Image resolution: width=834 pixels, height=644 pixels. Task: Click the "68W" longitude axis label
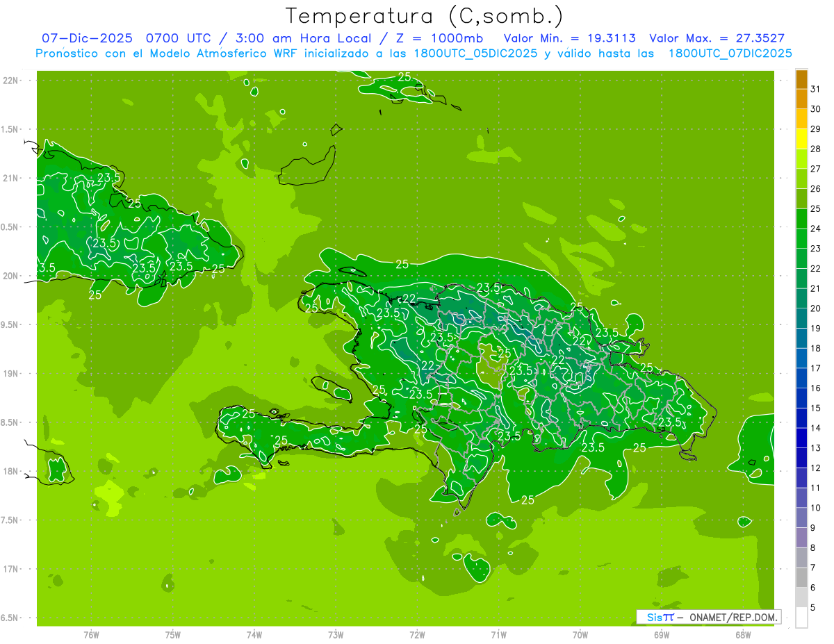click(743, 634)
